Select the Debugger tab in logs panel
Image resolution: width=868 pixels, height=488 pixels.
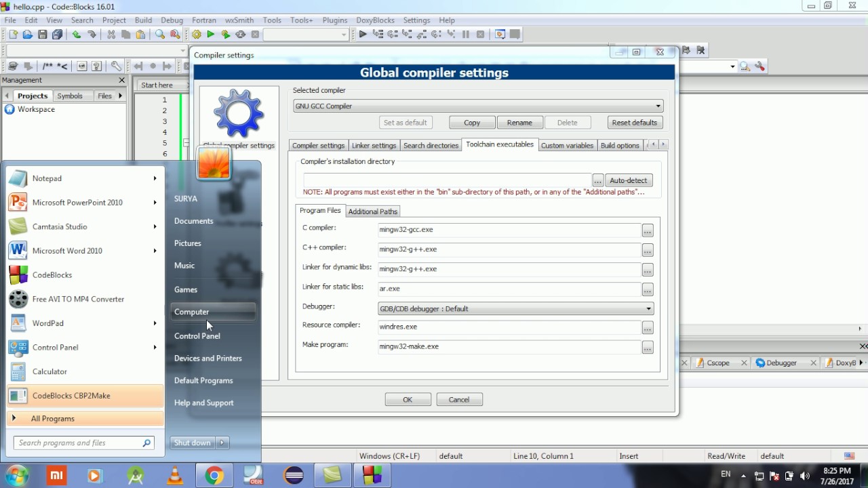click(x=781, y=363)
